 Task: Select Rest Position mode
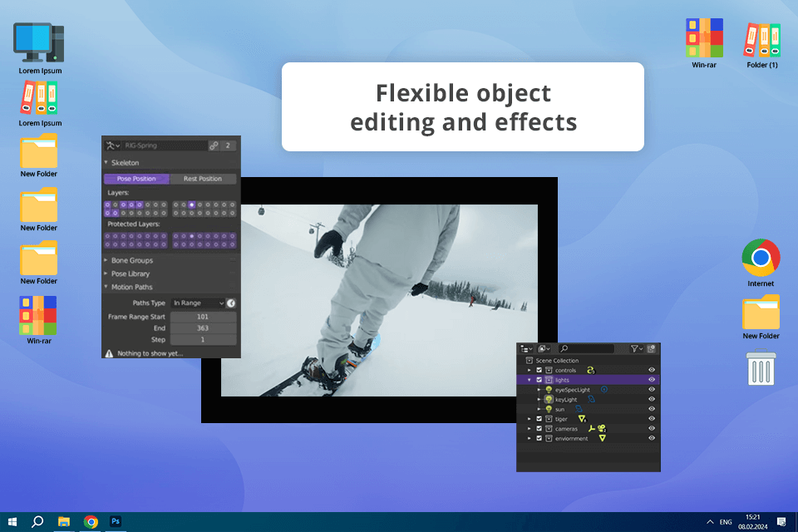(203, 179)
